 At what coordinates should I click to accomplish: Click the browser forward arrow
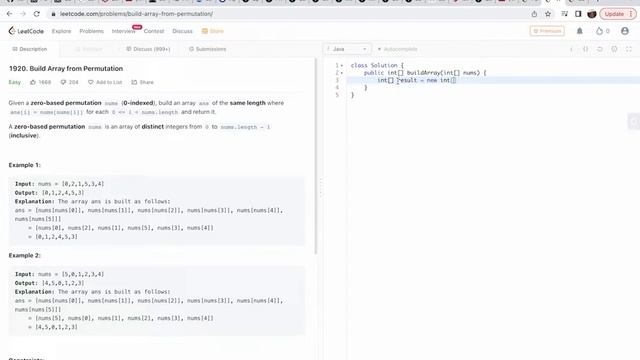(x=23, y=14)
